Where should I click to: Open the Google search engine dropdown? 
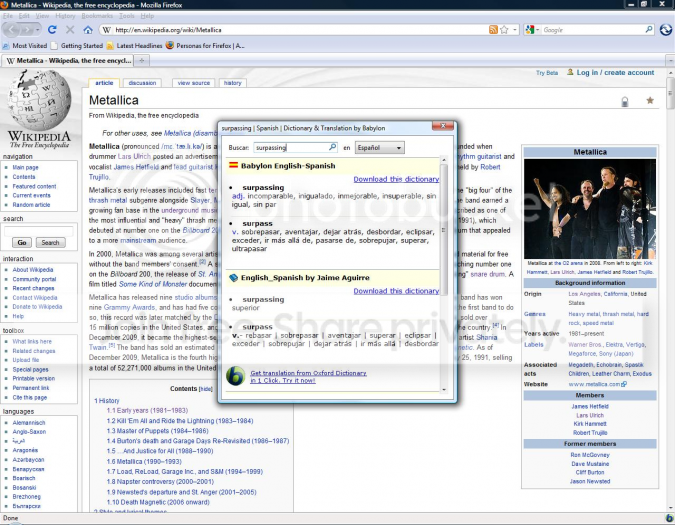pos(532,30)
